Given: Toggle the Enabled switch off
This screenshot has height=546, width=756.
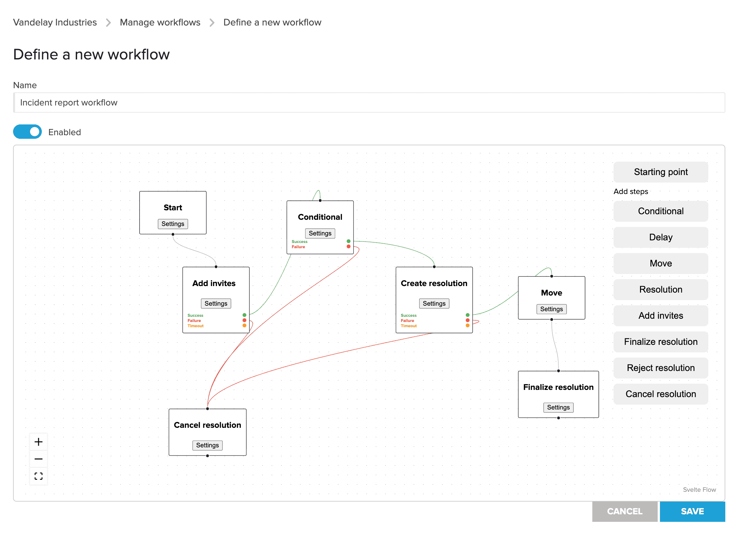Looking at the screenshot, I should point(27,132).
